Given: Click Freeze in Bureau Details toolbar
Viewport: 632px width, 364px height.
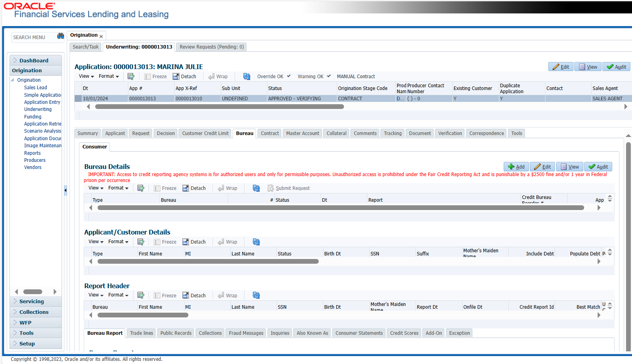Looking at the screenshot, I should 165,188.
